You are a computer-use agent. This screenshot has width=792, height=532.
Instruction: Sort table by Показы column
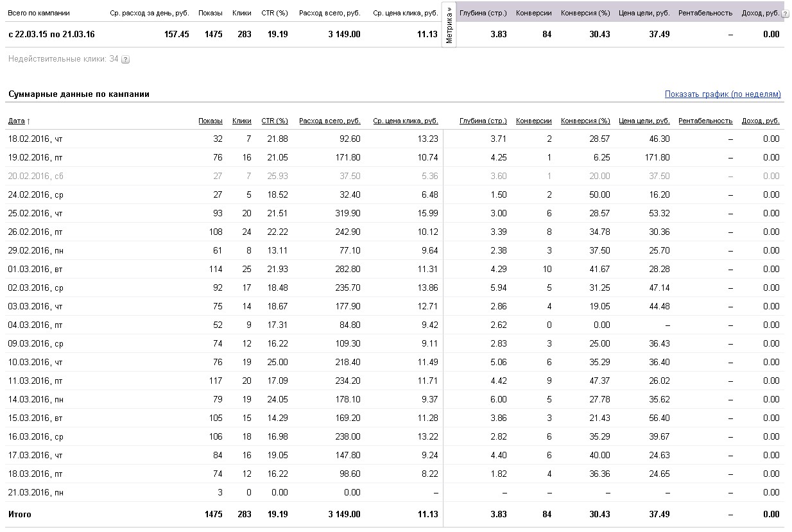(x=211, y=121)
